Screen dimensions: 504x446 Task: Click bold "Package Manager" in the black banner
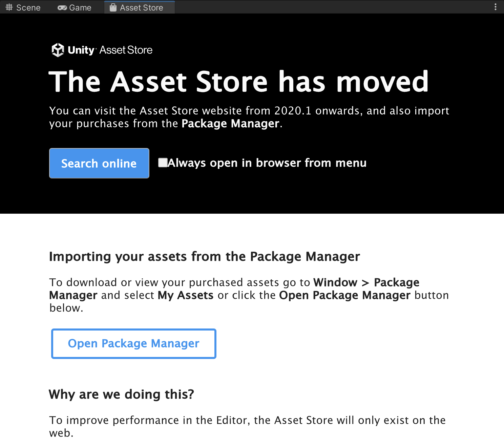230,124
